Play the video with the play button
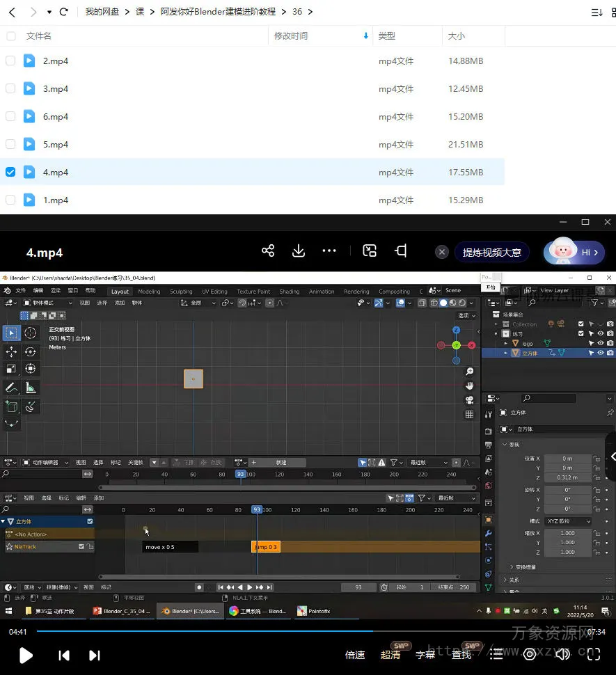This screenshot has width=616, height=675. point(26,655)
